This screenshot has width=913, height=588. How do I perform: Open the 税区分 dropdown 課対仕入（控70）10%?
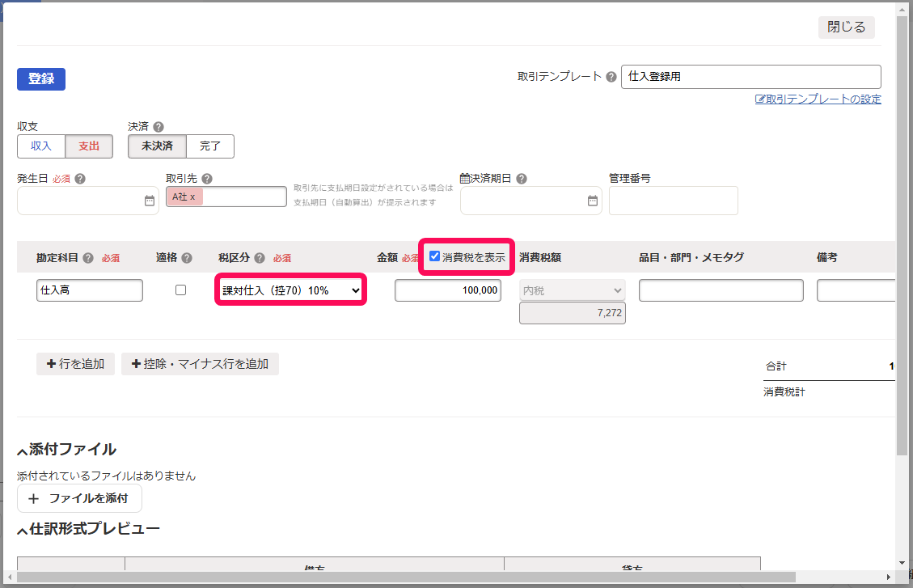[x=290, y=290]
